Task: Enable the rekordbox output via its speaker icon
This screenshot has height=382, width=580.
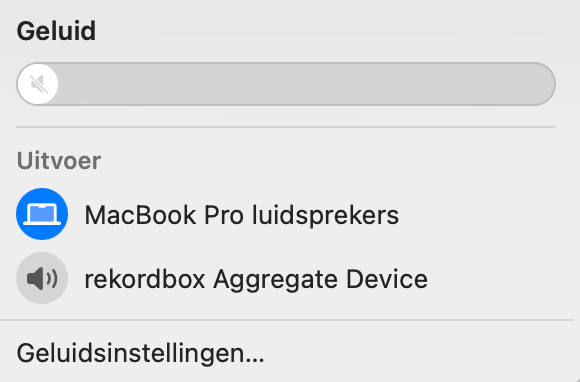Action: pyautogui.click(x=42, y=278)
